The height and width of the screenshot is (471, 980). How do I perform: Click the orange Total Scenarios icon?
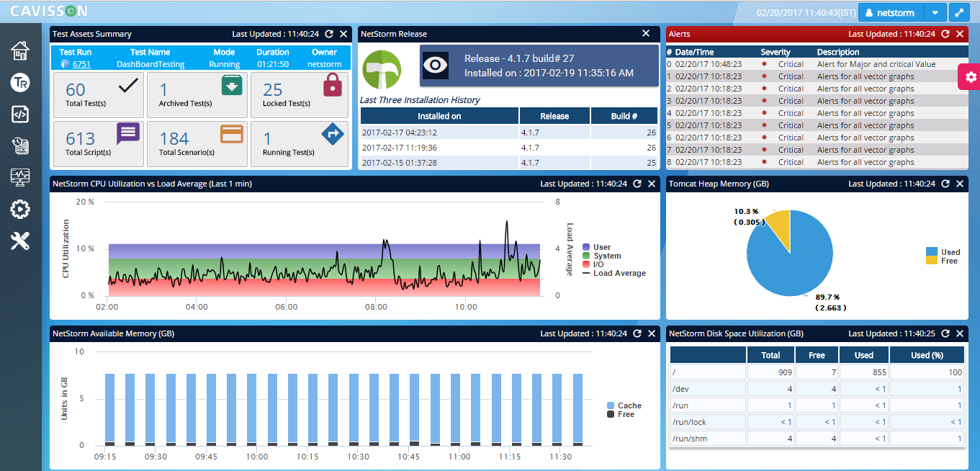pyautogui.click(x=231, y=134)
